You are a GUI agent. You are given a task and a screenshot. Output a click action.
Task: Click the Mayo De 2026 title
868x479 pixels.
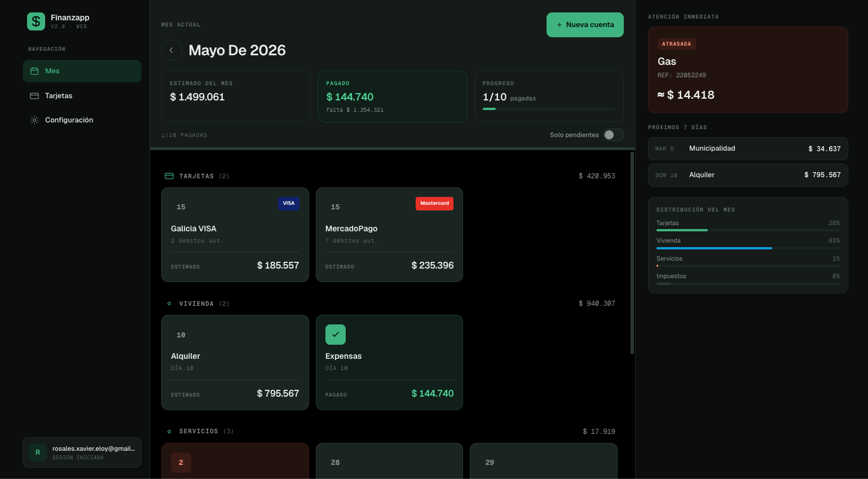coord(237,50)
